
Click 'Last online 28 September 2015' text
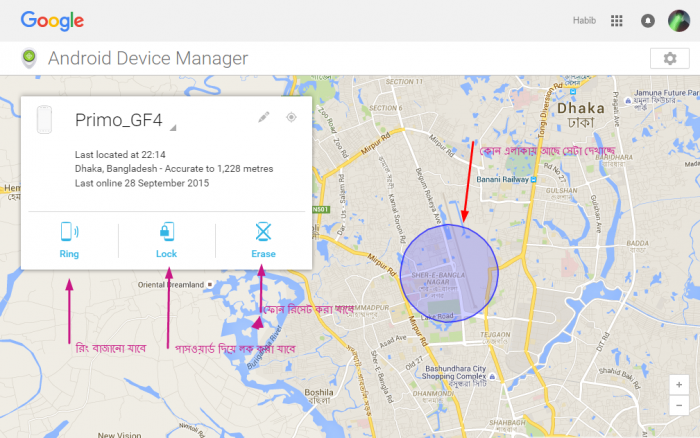click(x=142, y=183)
